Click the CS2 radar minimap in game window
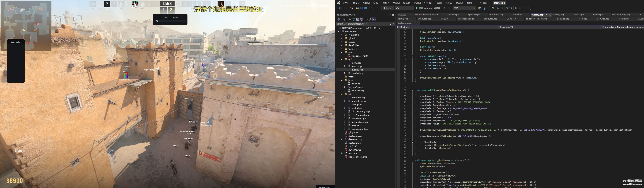The image size is (644, 188). click(x=26, y=26)
